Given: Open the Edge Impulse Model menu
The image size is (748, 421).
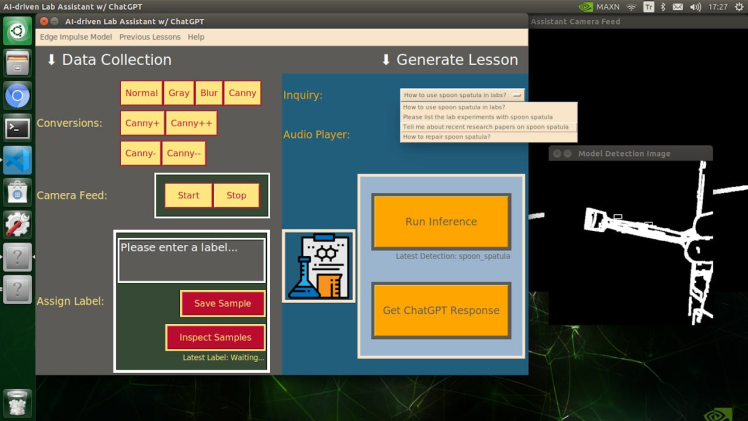Looking at the screenshot, I should coord(76,37).
